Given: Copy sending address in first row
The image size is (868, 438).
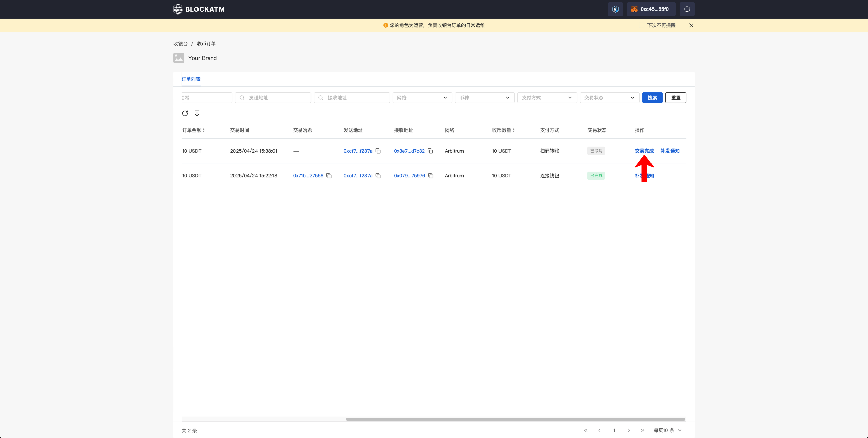Looking at the screenshot, I should pos(378,151).
